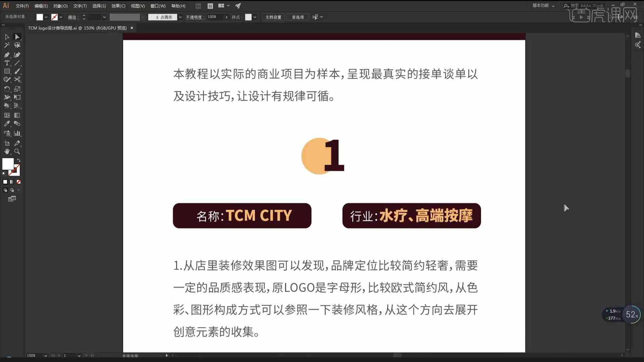
Task: Open the opacity percentage dropdown
Action: 226,17
